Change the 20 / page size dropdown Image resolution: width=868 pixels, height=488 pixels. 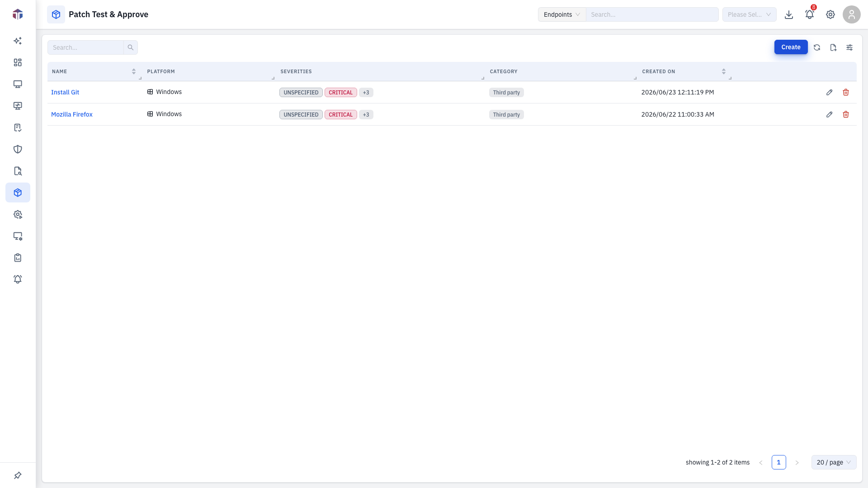pos(834,462)
